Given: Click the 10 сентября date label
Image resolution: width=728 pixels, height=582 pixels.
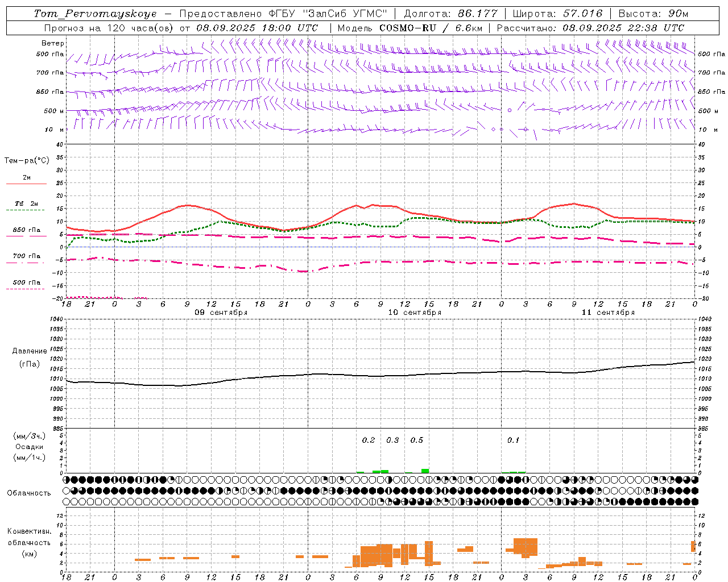Looking at the screenshot, I should (415, 313).
